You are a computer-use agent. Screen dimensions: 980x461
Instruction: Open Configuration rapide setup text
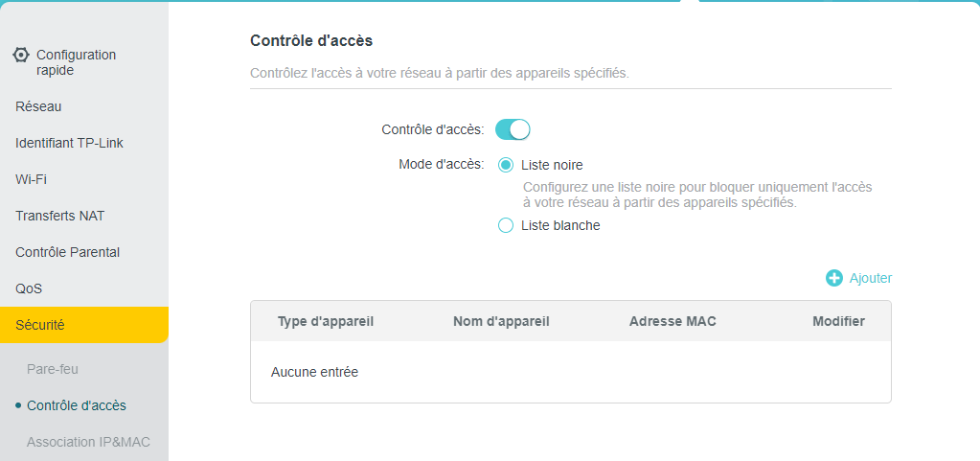click(x=76, y=62)
